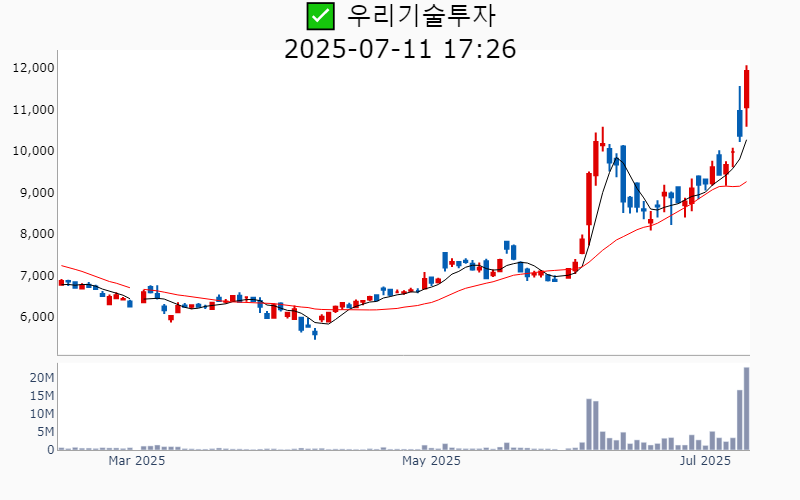Click the tallest volume bar at far right
Viewport: 800px width, 500px height.
tap(746, 409)
